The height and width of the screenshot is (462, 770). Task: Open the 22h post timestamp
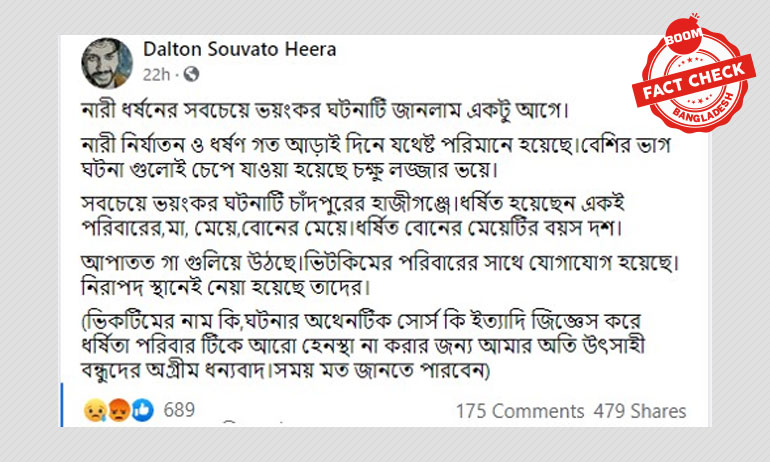pos(156,75)
